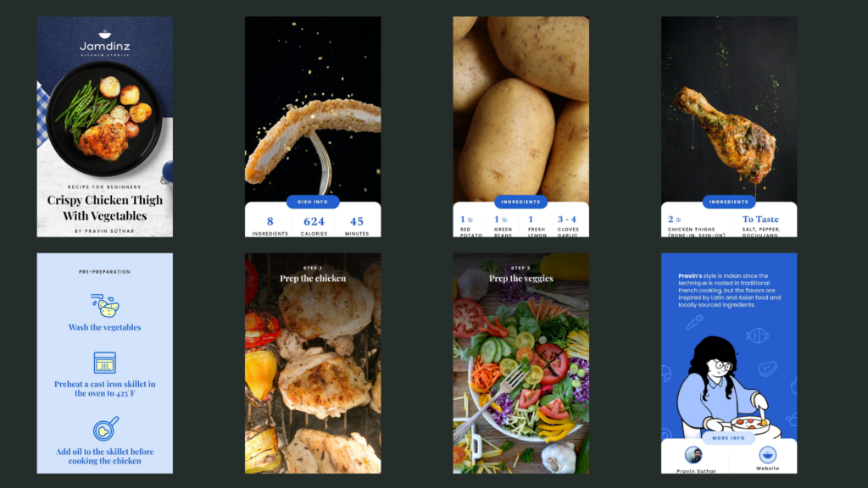Image resolution: width=868 pixels, height=488 pixels.
Task: Click the 624 calories figure
Action: [314, 221]
